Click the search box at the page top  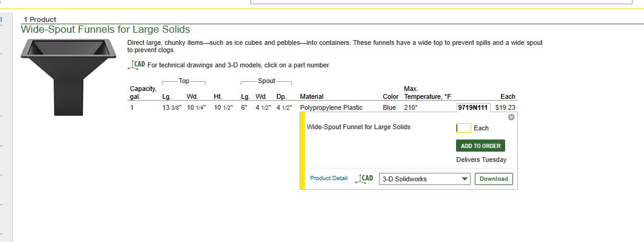click(x=441, y=2)
